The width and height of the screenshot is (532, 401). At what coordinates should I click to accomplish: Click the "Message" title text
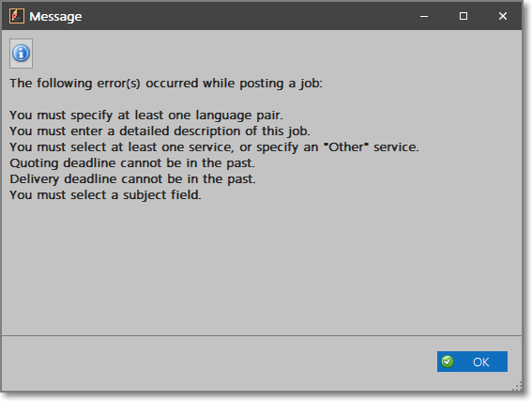tap(55, 16)
